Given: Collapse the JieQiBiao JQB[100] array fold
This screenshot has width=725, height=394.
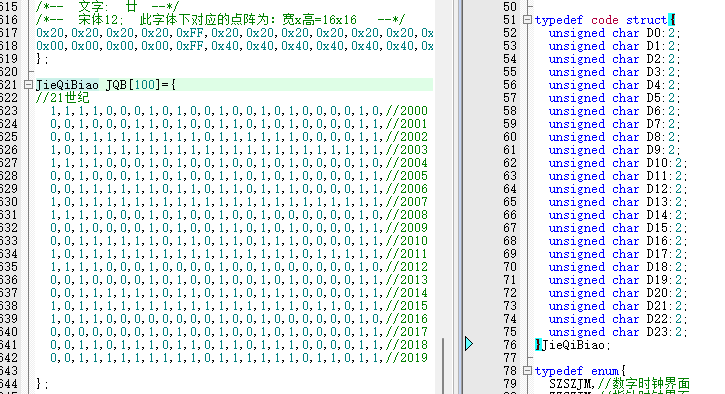Looking at the screenshot, I should point(29,85).
